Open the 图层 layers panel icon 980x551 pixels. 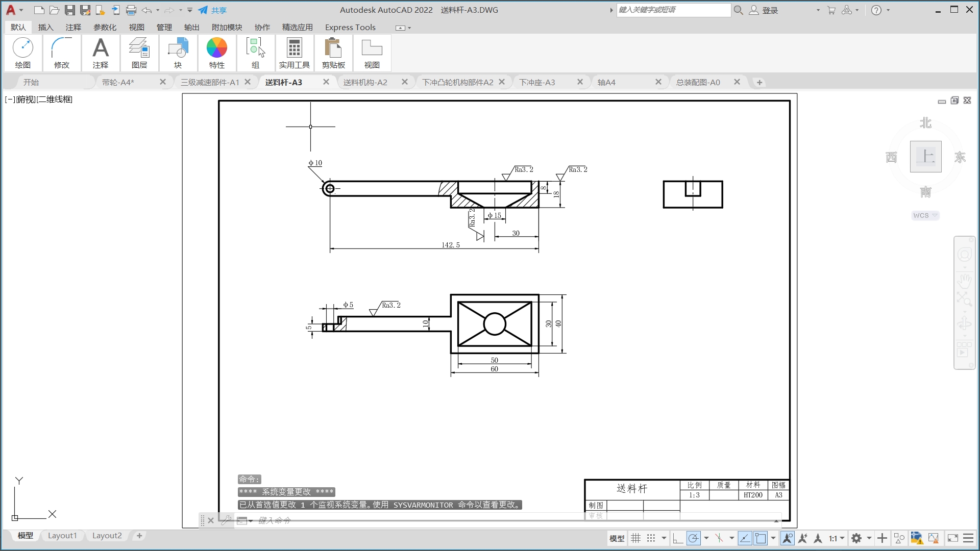139,48
